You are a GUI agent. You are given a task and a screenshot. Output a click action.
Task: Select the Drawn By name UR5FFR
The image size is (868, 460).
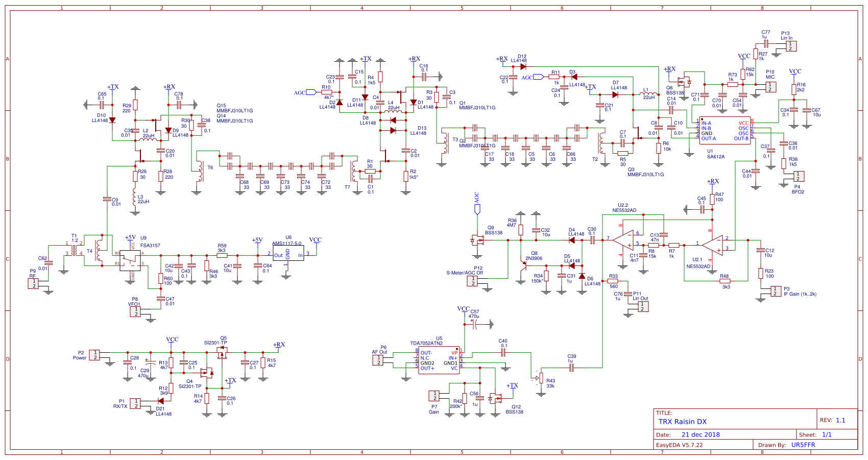point(803,445)
